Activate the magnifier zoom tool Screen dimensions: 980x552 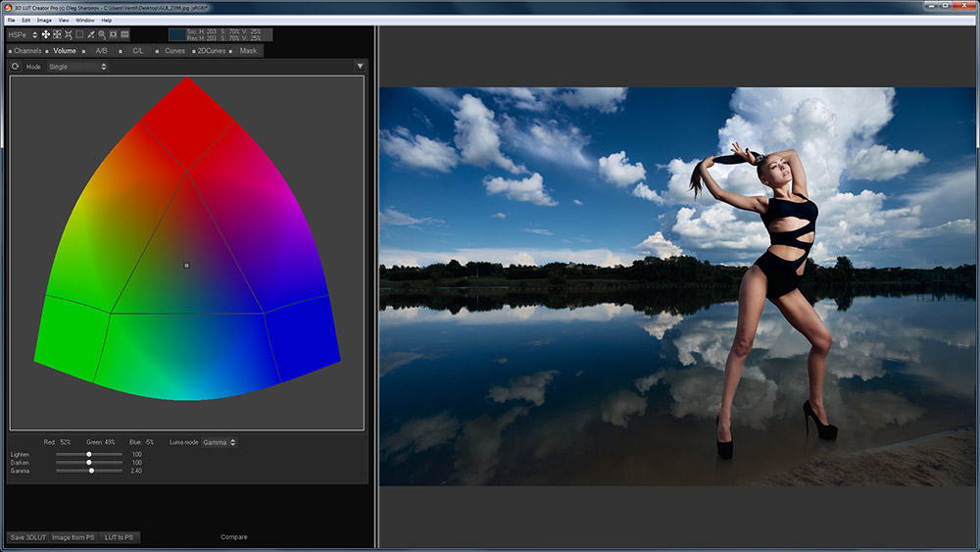click(x=102, y=34)
